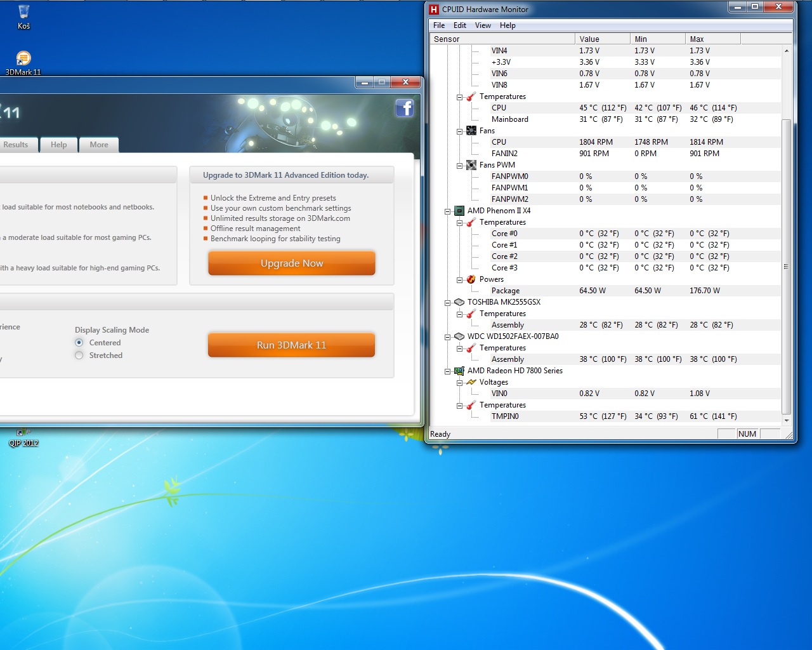Screen dimensions: 812x650
Task: Click thermometer icon under Radeon Temperatures node
Action: click(471, 405)
